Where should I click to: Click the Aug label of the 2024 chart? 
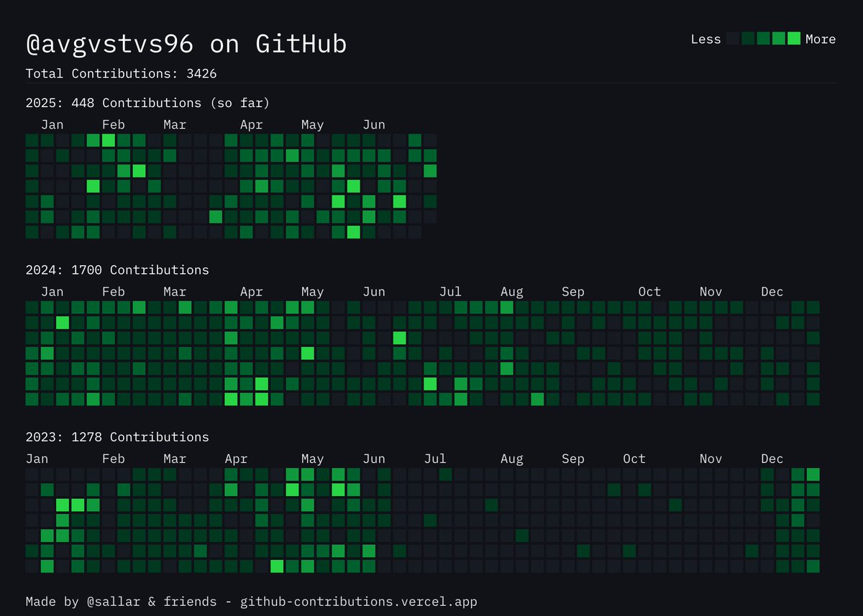click(512, 292)
